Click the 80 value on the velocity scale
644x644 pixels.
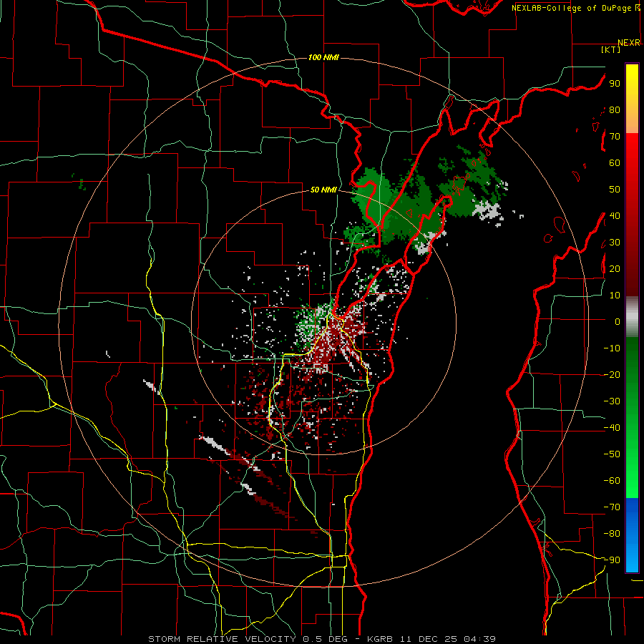point(615,110)
